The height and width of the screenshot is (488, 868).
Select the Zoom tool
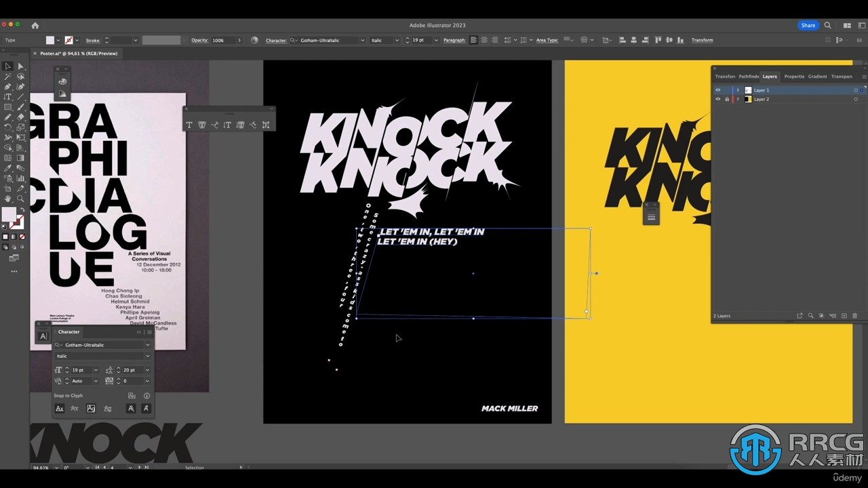coord(20,199)
